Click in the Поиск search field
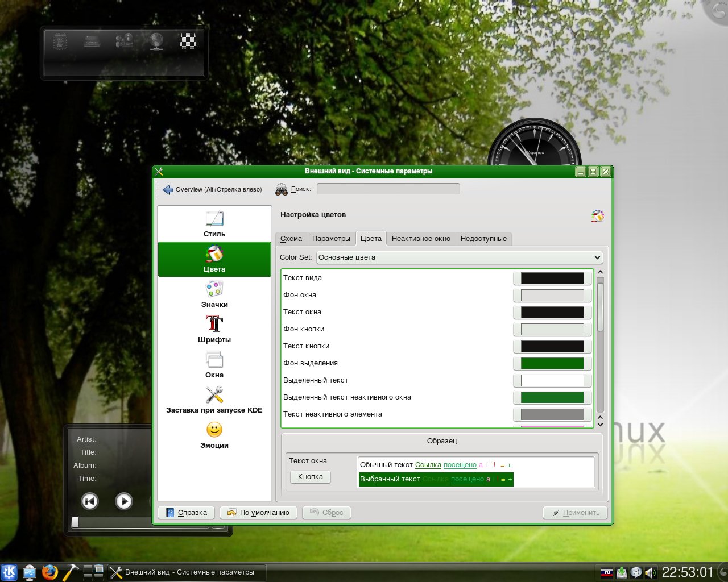728x582 pixels. tap(388, 189)
